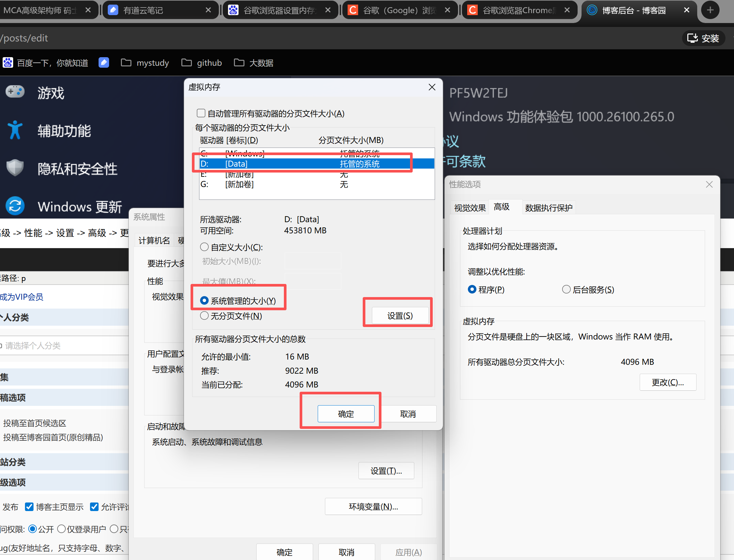Click the Set (设置S) button

pyautogui.click(x=400, y=316)
